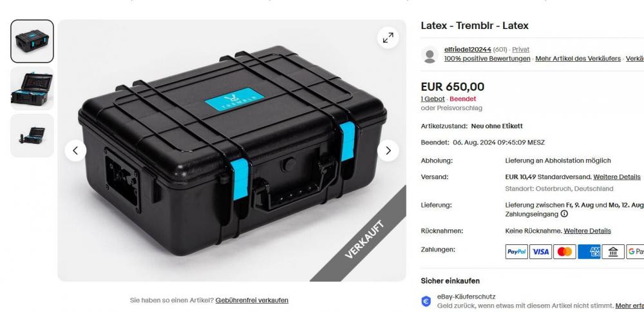Select the first closed case thumbnail
644x312 pixels.
(32, 41)
